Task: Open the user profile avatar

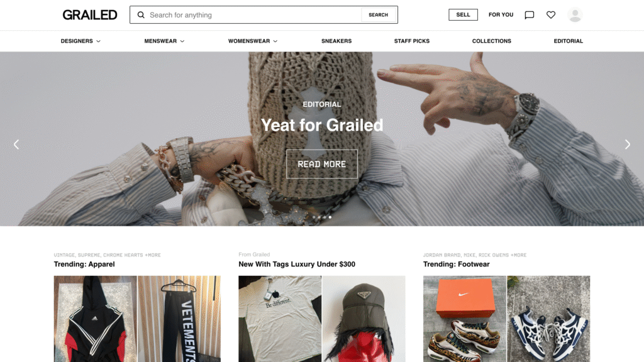Action: [575, 15]
